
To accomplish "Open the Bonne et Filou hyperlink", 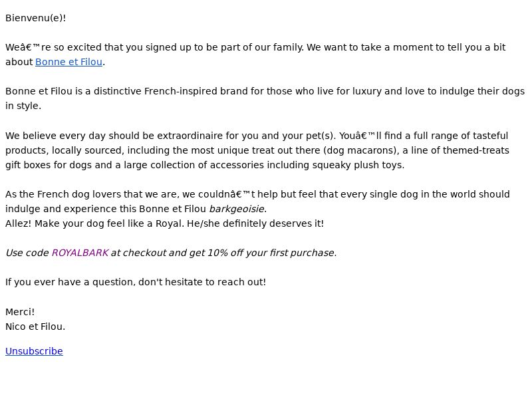I will pyautogui.click(x=69, y=62).
